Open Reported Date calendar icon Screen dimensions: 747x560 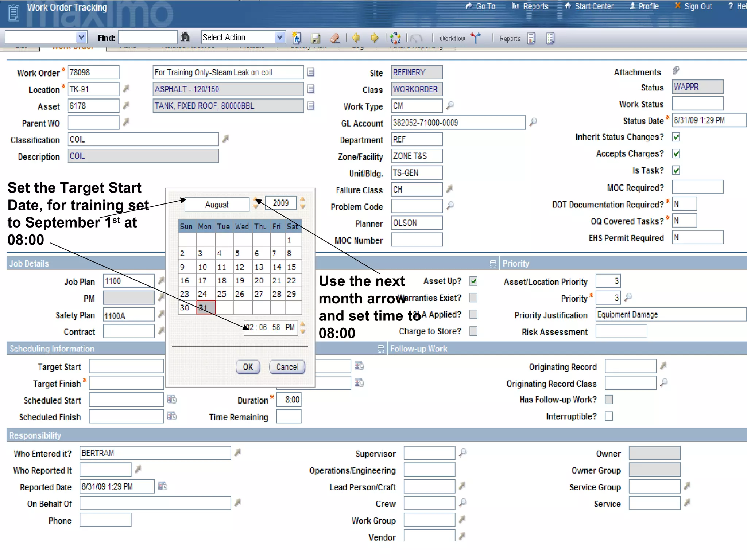pyautogui.click(x=163, y=486)
